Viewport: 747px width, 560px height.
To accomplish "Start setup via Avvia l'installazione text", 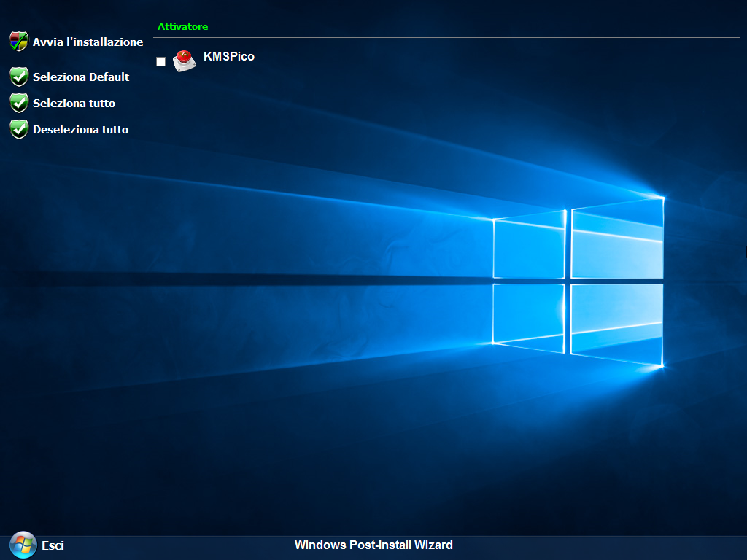I will click(88, 42).
